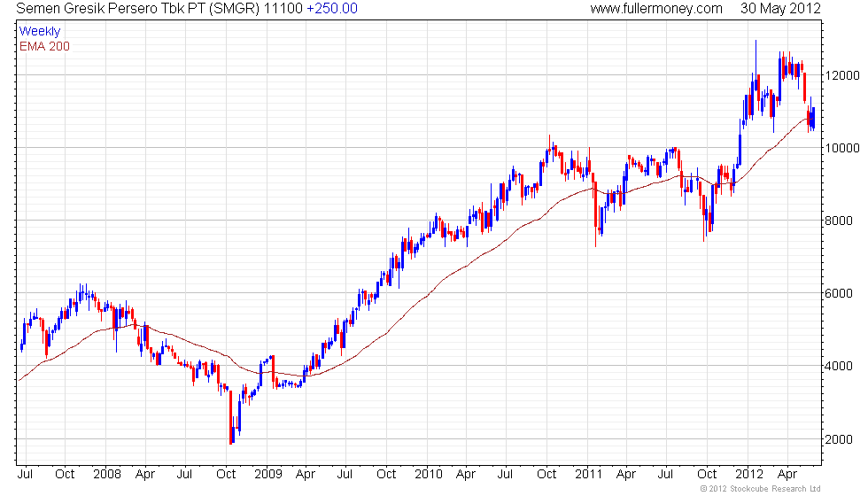This screenshot has width=868, height=496.
Task: Click the Oct label before 2009
Action: click(x=226, y=474)
